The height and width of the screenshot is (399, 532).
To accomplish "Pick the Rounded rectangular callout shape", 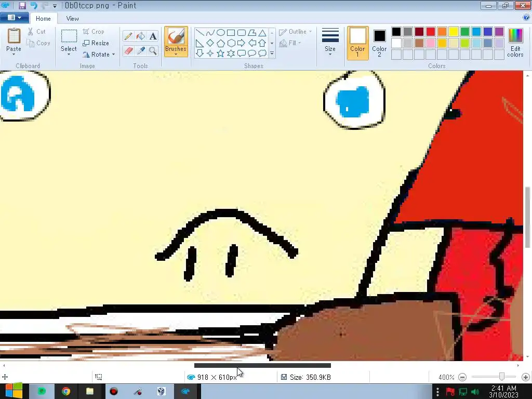I will [x=241, y=54].
